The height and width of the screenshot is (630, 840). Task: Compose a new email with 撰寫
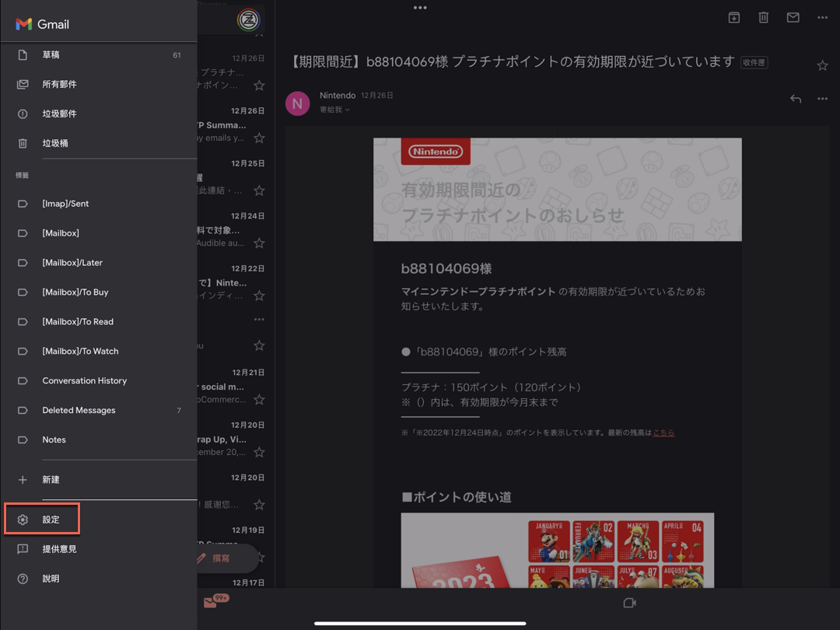[x=228, y=558]
